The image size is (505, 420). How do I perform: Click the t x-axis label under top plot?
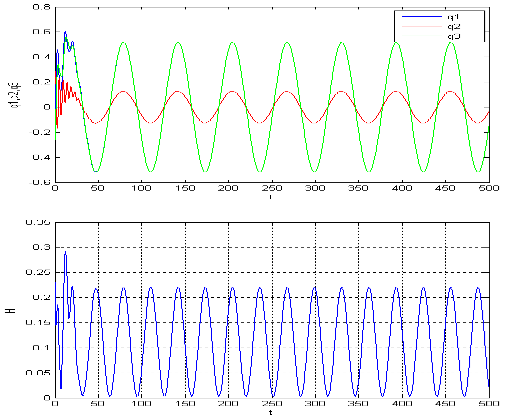(270, 197)
